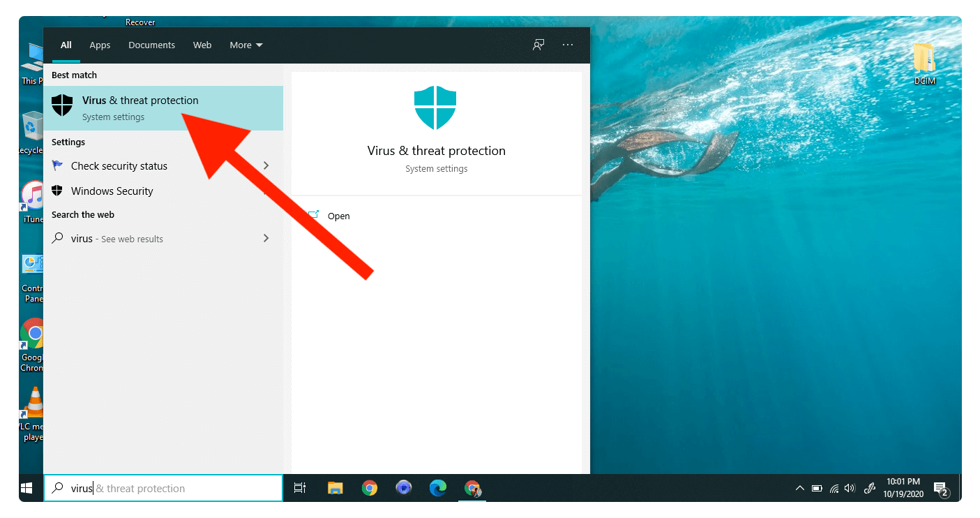This screenshot has height=518, width=980.
Task: Switch to the Apps search tab
Action: pyautogui.click(x=100, y=45)
